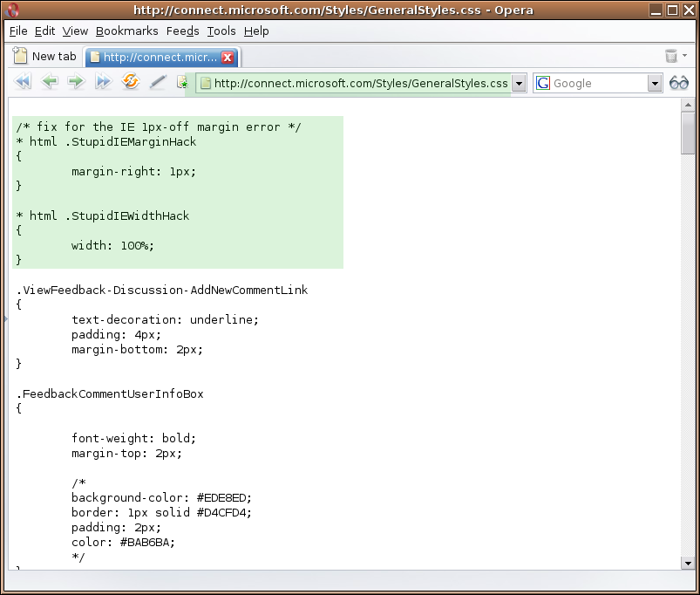Viewport: 700px width, 595px height.
Task: Close the GeneralStyles.css tab
Action: pyautogui.click(x=228, y=58)
